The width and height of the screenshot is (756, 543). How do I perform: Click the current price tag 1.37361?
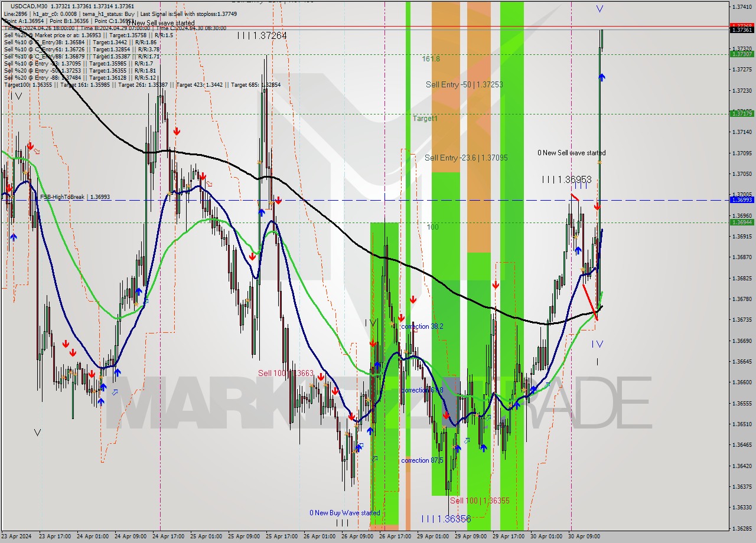point(741,30)
